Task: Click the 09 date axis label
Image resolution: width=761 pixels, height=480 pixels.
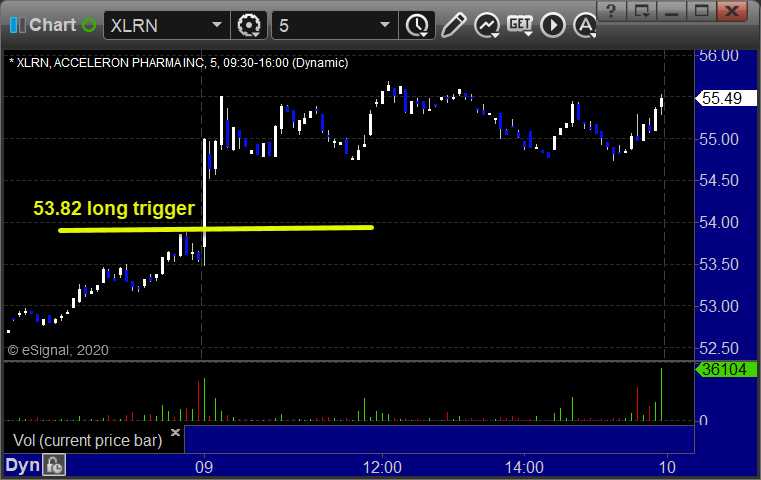Action: tap(204, 467)
